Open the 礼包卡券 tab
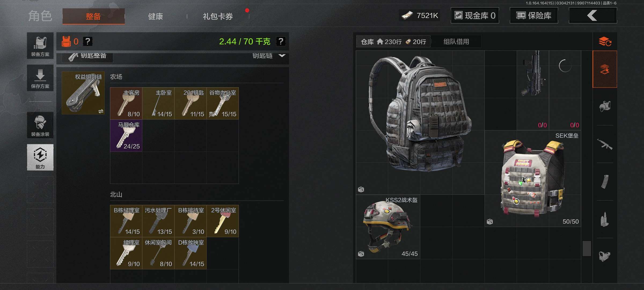This screenshot has width=644, height=290. (x=218, y=16)
